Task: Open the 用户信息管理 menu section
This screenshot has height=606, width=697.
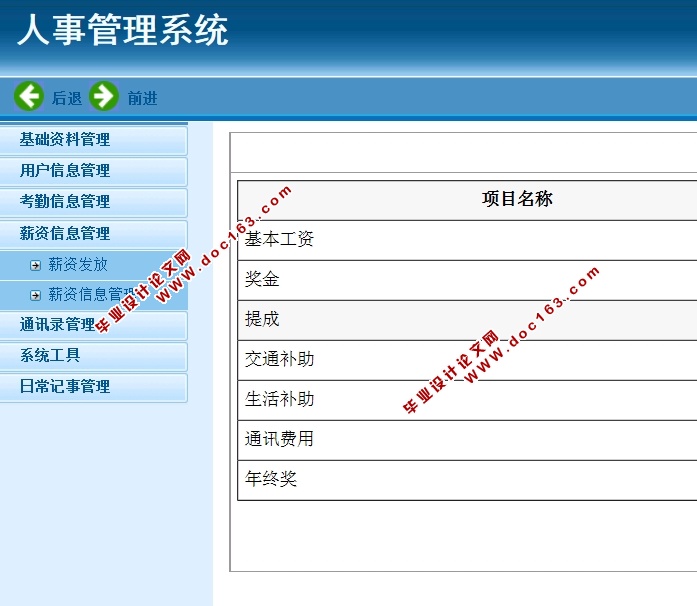Action: coord(93,172)
